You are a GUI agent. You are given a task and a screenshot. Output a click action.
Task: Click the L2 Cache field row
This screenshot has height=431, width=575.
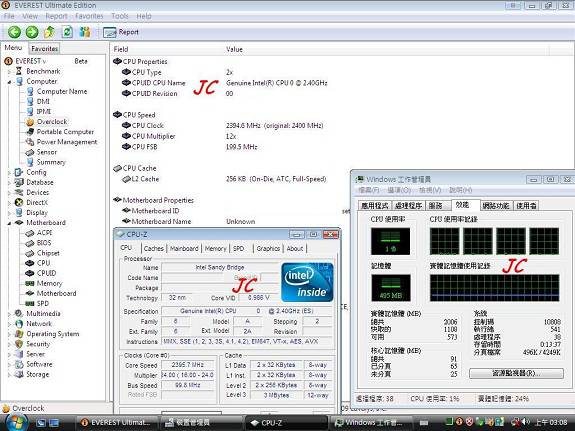click(x=224, y=179)
